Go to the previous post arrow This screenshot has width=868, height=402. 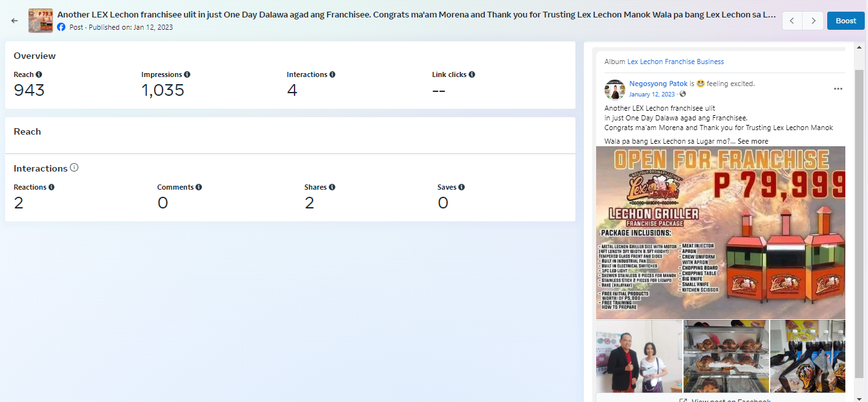tap(792, 21)
